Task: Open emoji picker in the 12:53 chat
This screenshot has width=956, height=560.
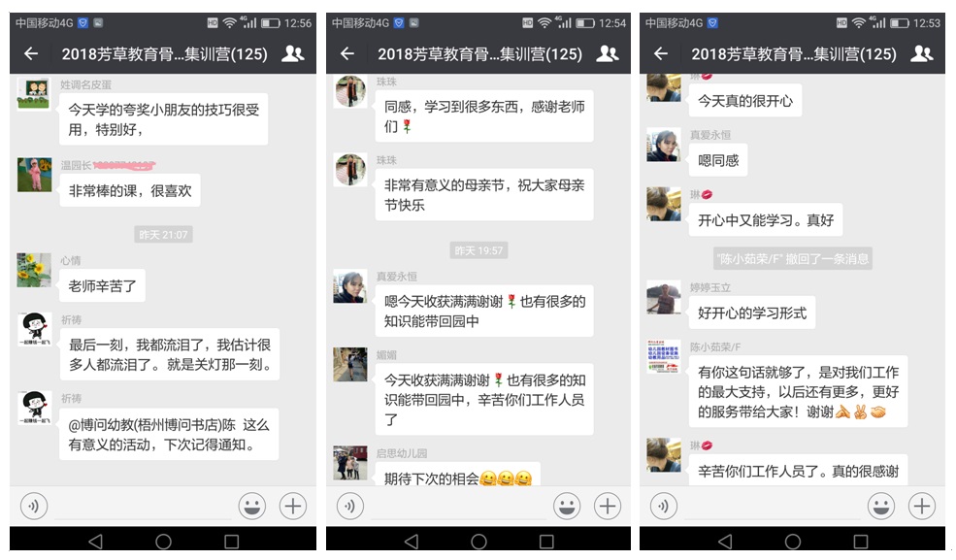Action: click(881, 506)
